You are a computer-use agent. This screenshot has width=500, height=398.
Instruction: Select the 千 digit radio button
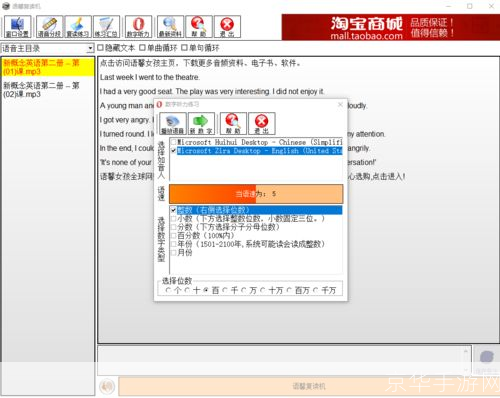point(225,290)
